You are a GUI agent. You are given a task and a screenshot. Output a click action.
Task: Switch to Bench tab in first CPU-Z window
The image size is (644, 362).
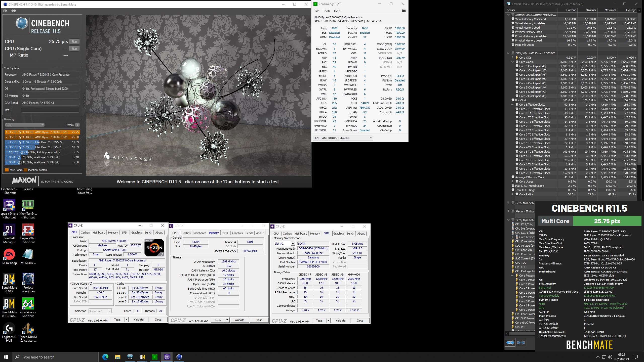pos(148,233)
